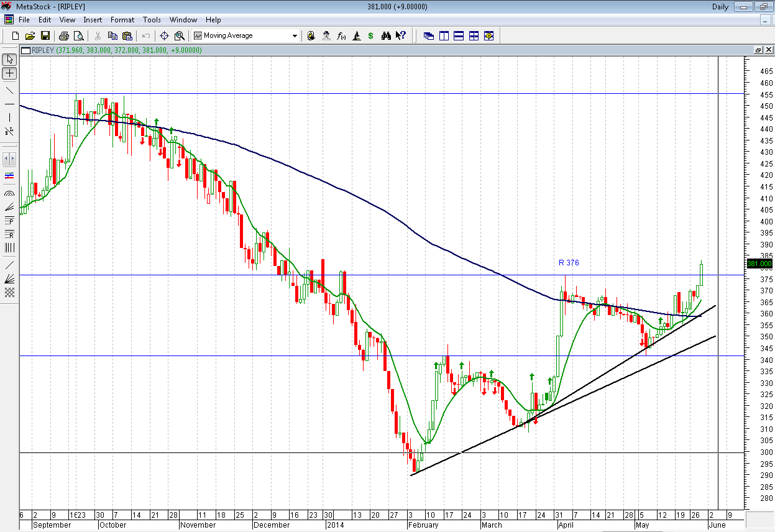Screen dimensions: 775x532
Task: Select the arrow pointer tool
Action: click(9, 60)
